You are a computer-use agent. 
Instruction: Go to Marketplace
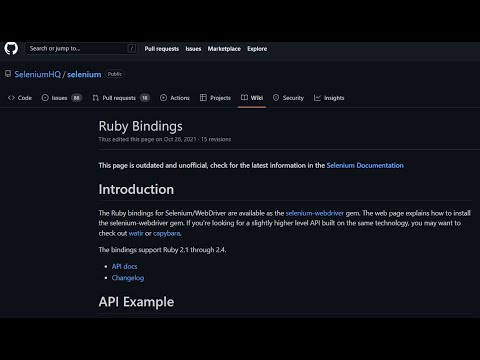pos(224,49)
